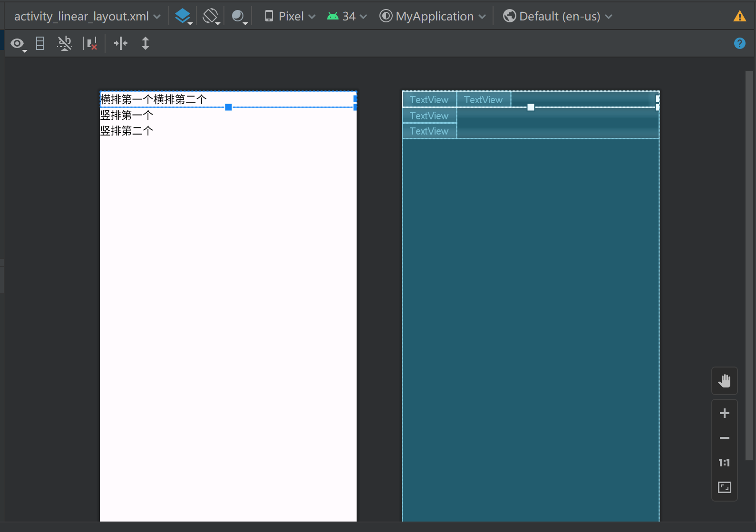
Task: Select the pan hand tool
Action: [x=724, y=381]
